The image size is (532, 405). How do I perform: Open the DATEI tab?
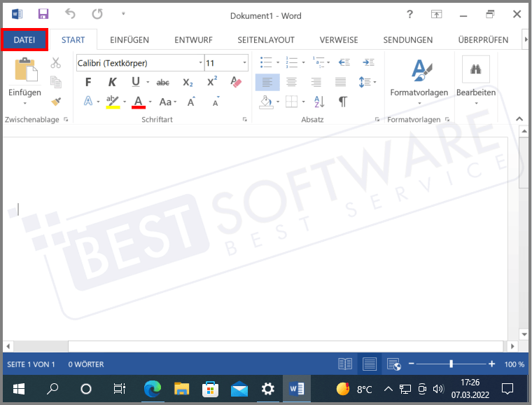24,40
